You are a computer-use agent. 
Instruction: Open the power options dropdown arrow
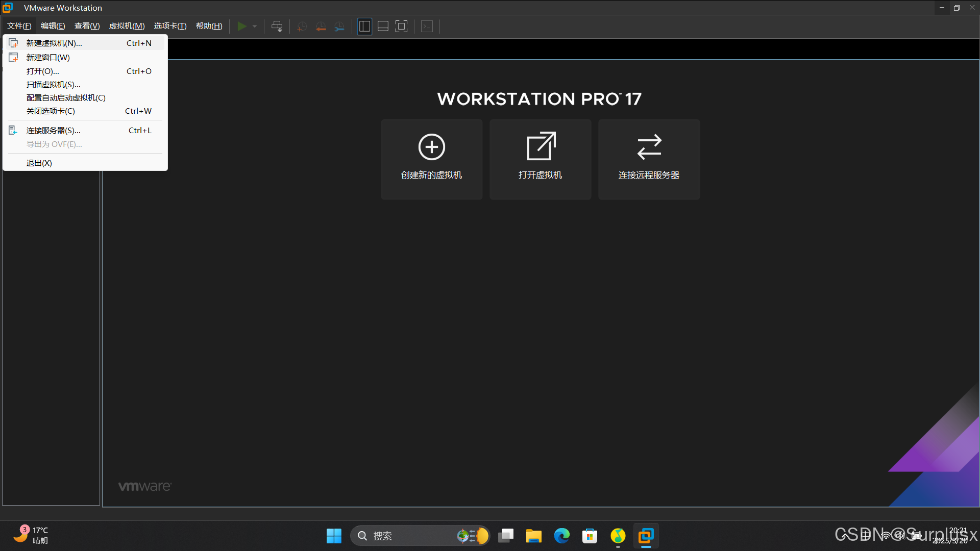[x=255, y=27]
